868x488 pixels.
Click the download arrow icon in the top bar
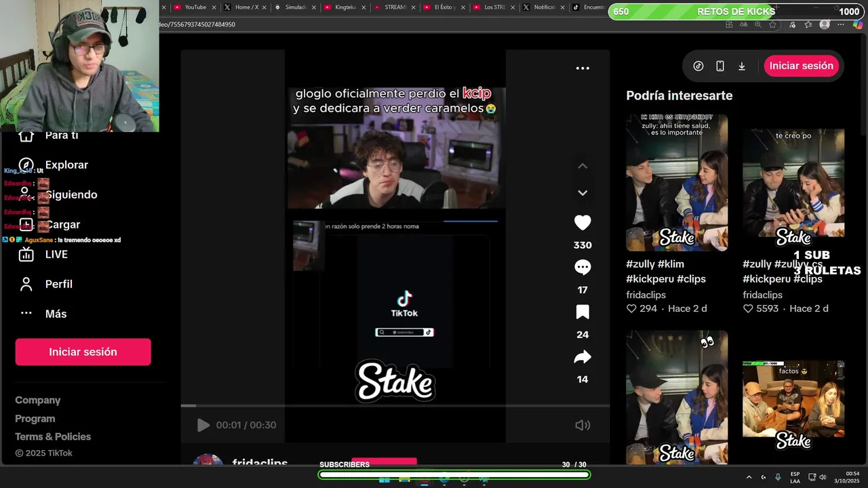[x=742, y=66]
